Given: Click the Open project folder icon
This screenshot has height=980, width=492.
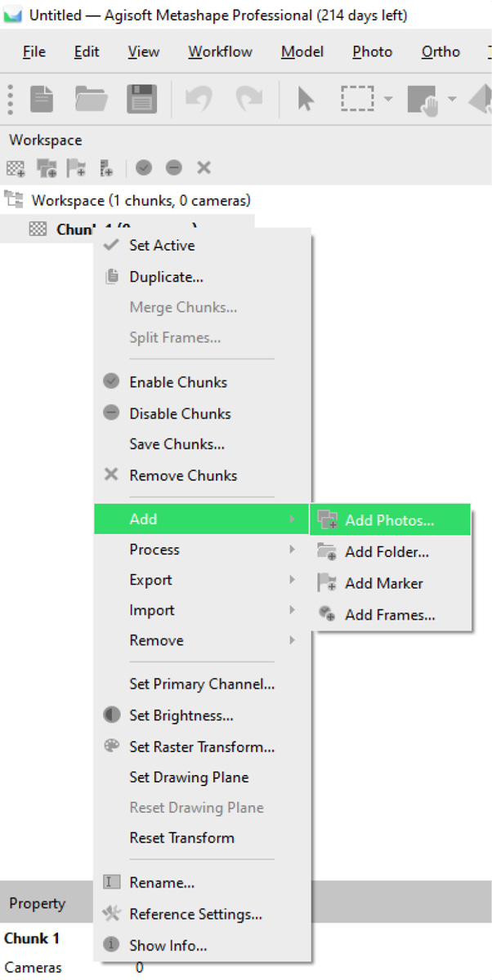Looking at the screenshot, I should tap(92, 100).
